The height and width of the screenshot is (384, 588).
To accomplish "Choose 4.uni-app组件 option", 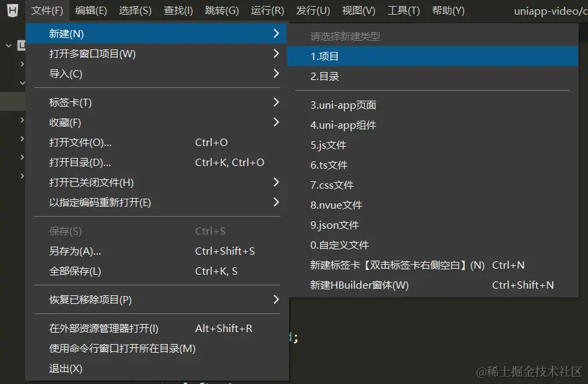I will coord(432,125).
